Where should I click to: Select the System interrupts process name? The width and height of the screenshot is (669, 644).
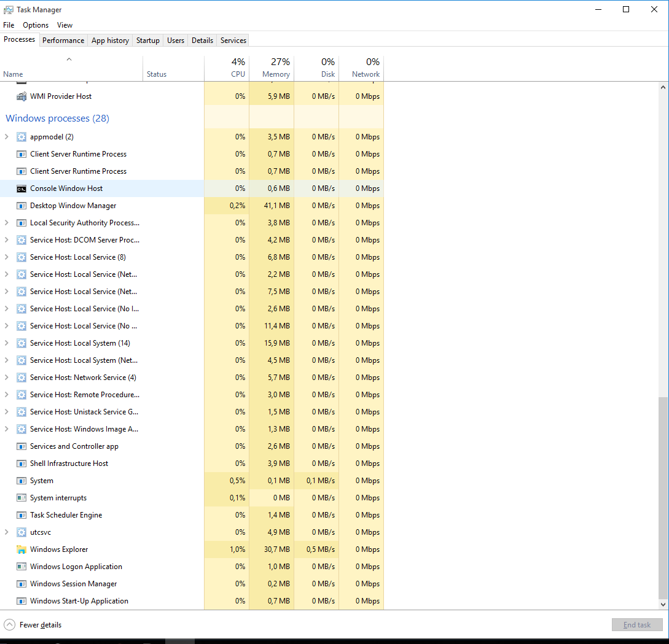pyautogui.click(x=58, y=498)
